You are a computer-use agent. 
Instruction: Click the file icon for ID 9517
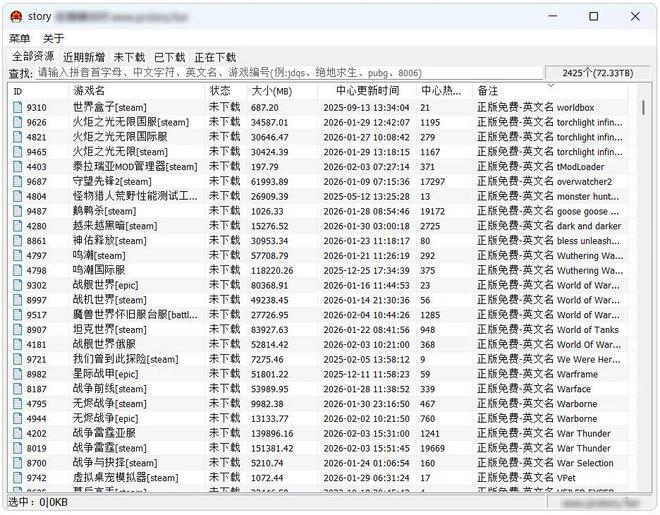click(x=17, y=315)
